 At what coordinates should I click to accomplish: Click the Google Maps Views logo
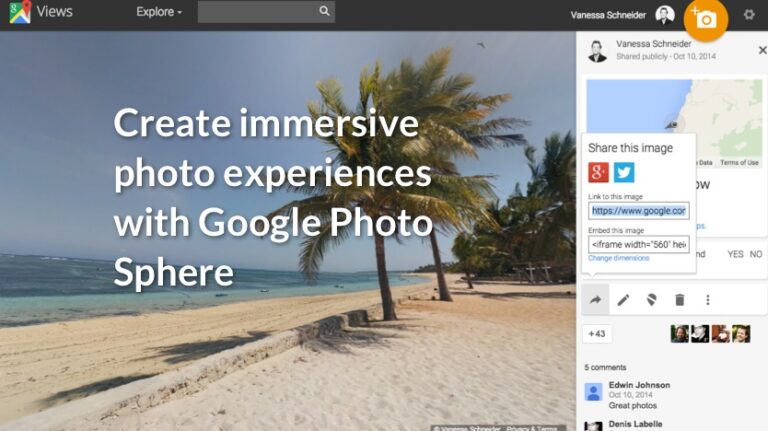click(41, 13)
